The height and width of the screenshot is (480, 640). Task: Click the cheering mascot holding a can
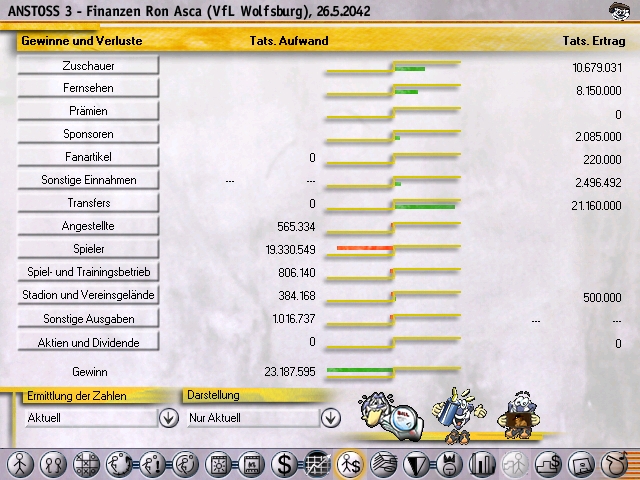[x=459, y=416]
